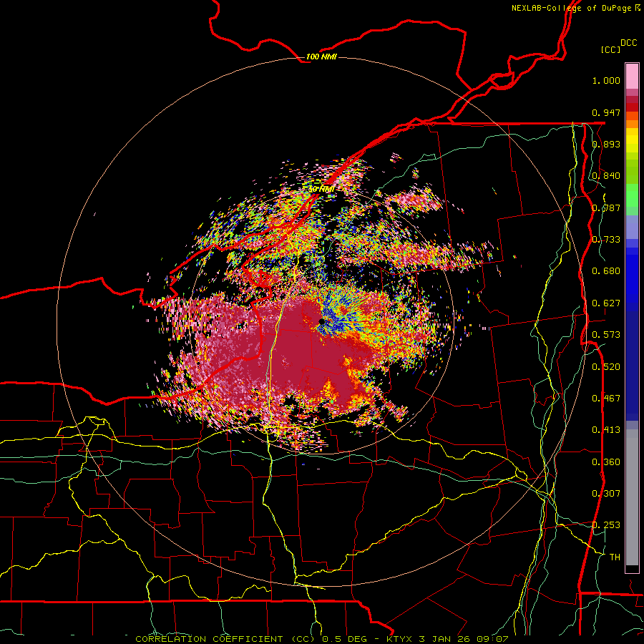Select the 0.253 legend value
The image size is (644, 644).
point(606,525)
